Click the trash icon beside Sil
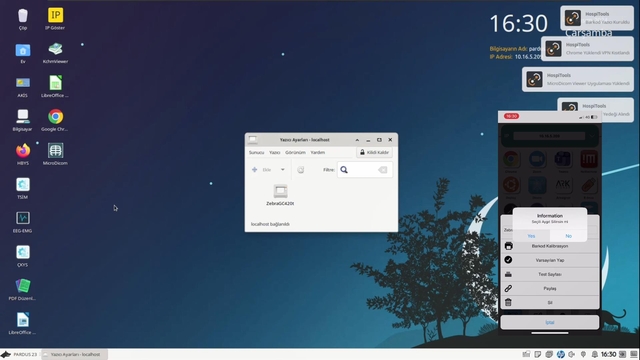This screenshot has width=640, height=360. click(508, 302)
